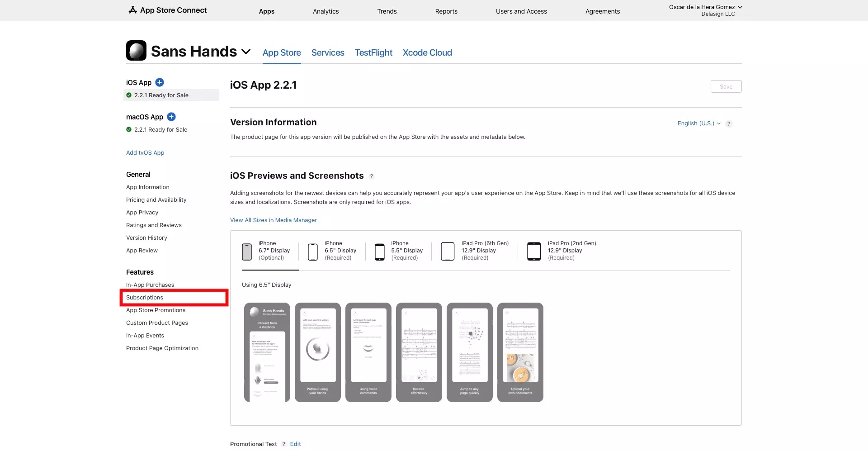Switch to the App Store tab
This screenshot has height=451, width=868.
282,52
